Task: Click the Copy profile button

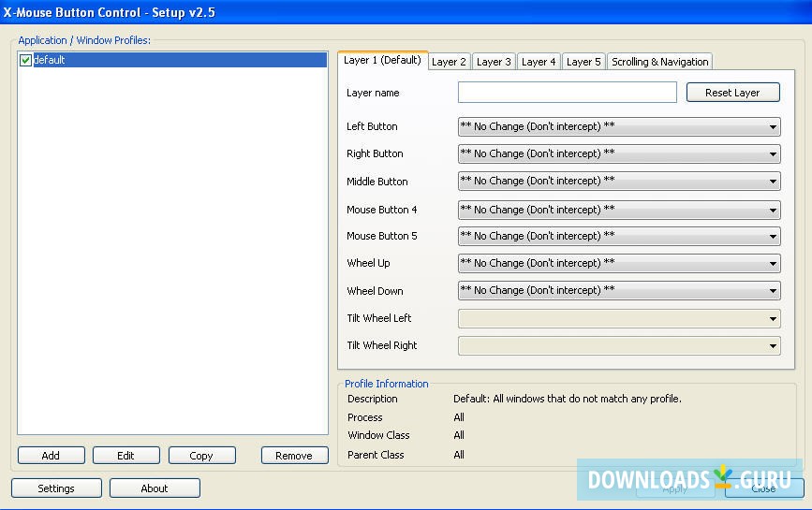Action: 201,456
